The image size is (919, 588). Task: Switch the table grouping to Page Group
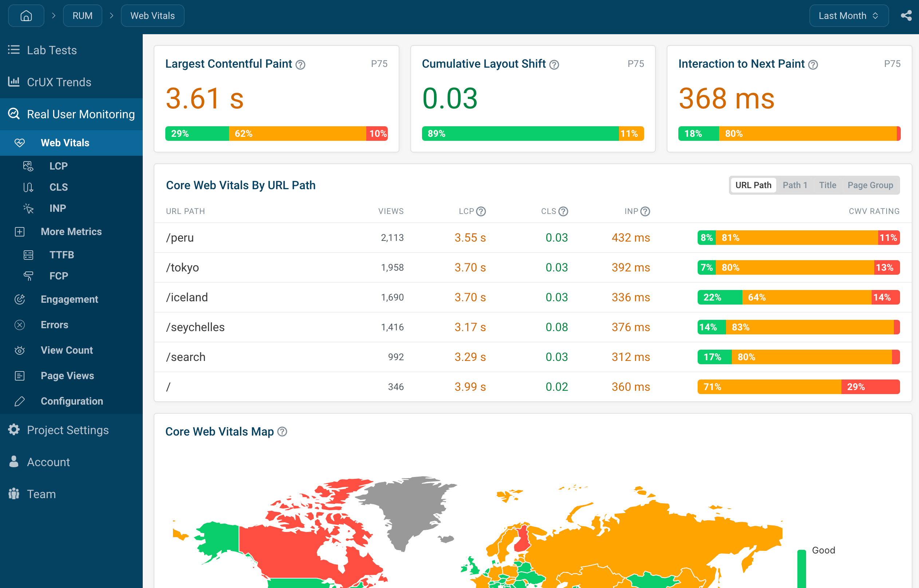tap(870, 185)
